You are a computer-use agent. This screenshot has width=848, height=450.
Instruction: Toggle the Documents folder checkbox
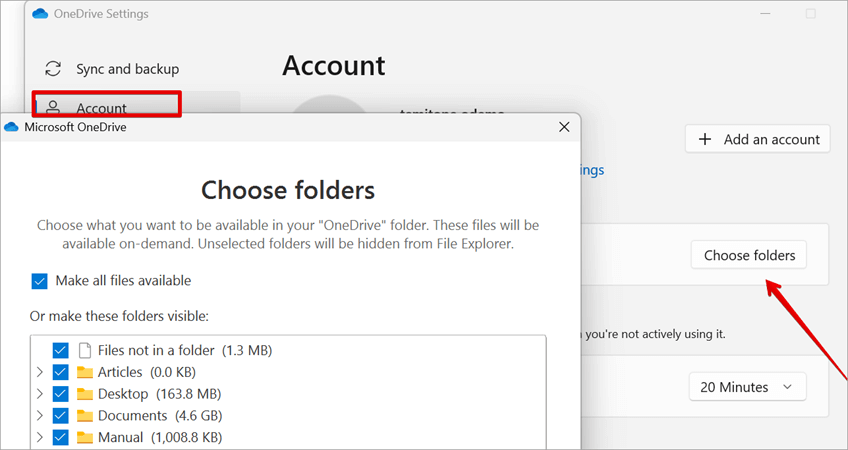(x=60, y=416)
